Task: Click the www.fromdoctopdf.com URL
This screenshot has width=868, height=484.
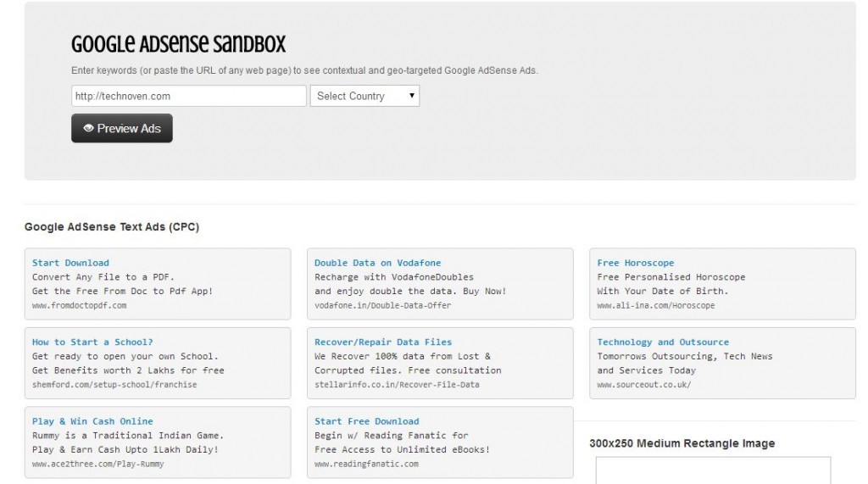Action: pyautogui.click(x=79, y=305)
